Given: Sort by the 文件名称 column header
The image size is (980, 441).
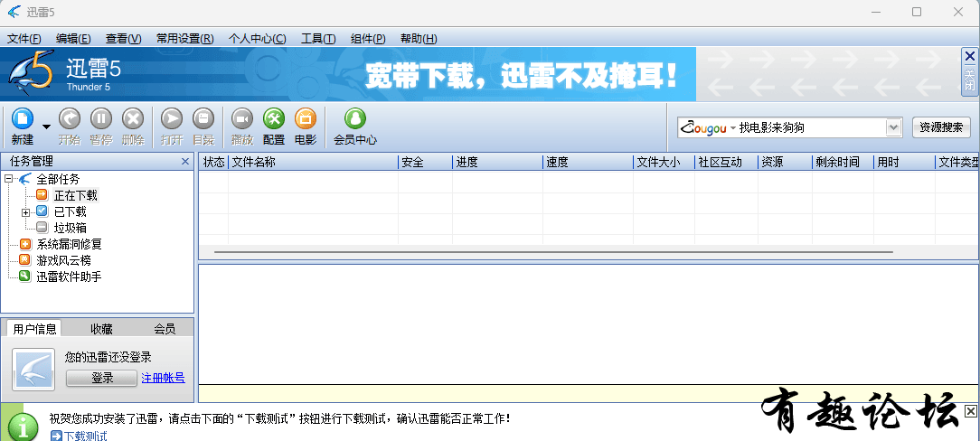Looking at the screenshot, I should tap(313, 163).
